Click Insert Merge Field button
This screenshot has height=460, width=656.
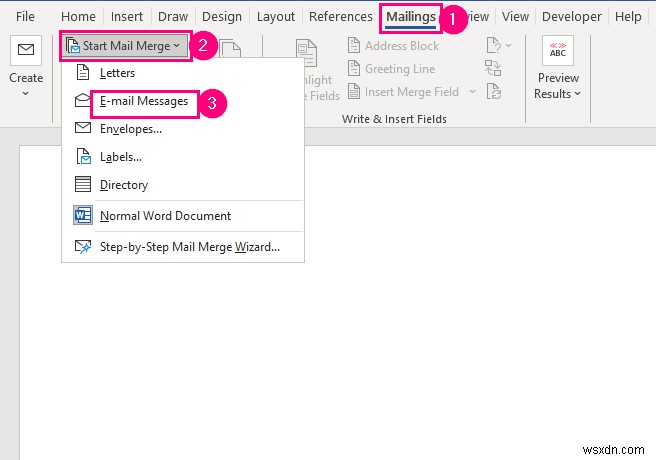pos(404,92)
